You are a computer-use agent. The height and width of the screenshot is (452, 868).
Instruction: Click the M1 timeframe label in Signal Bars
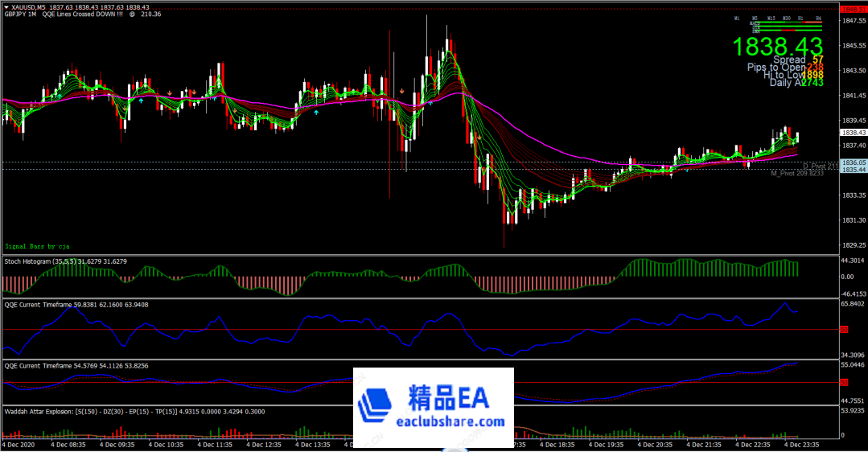tap(737, 18)
